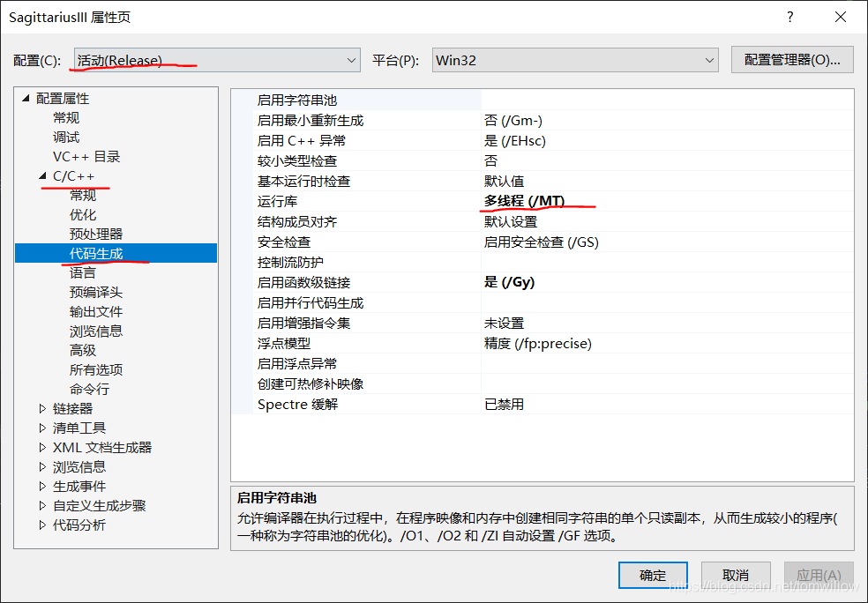Click the 未设置 value of 启用增强指令集
Screen dimensions: 868x603
(x=504, y=323)
